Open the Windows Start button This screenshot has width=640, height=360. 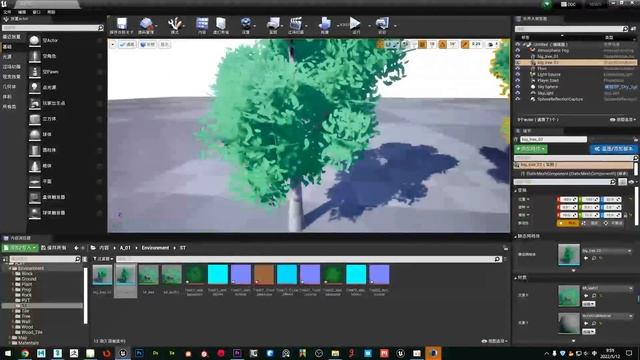pyautogui.click(x=8, y=353)
